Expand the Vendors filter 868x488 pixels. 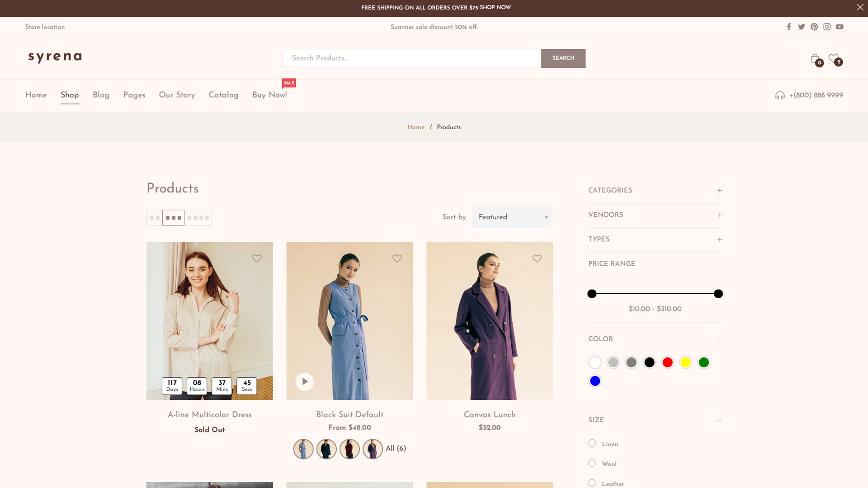[x=720, y=215]
